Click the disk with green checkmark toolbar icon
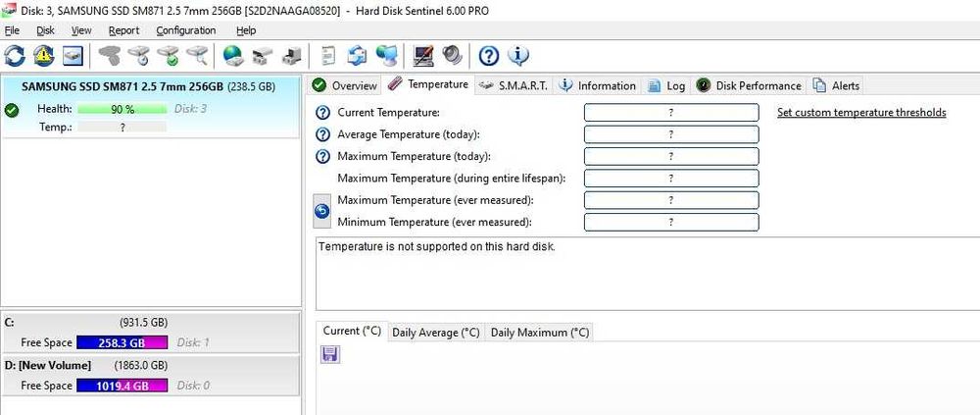This screenshot has width=980, height=415. coord(169,55)
